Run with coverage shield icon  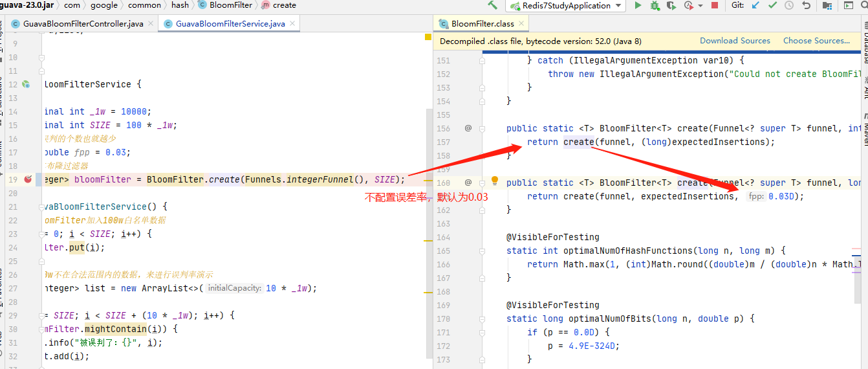671,5
